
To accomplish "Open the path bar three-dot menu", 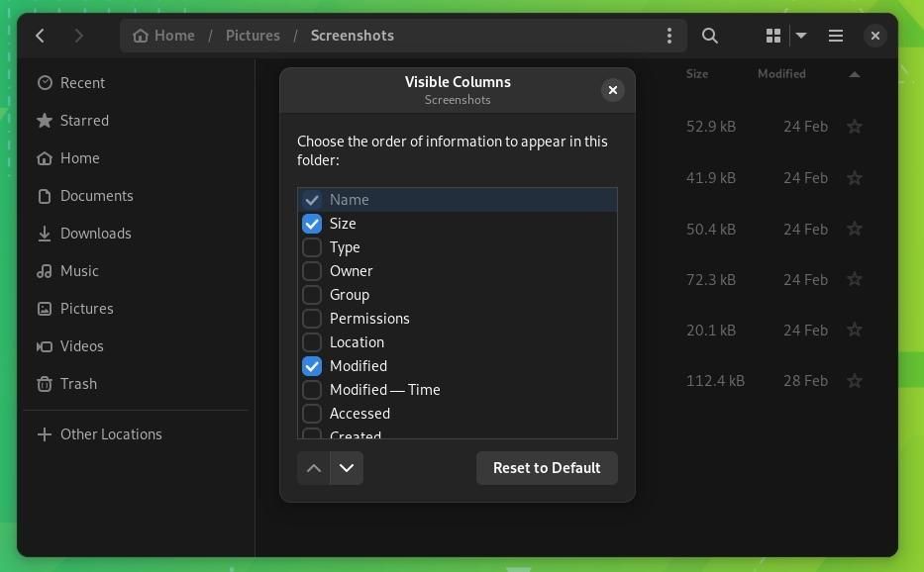I will click(669, 35).
